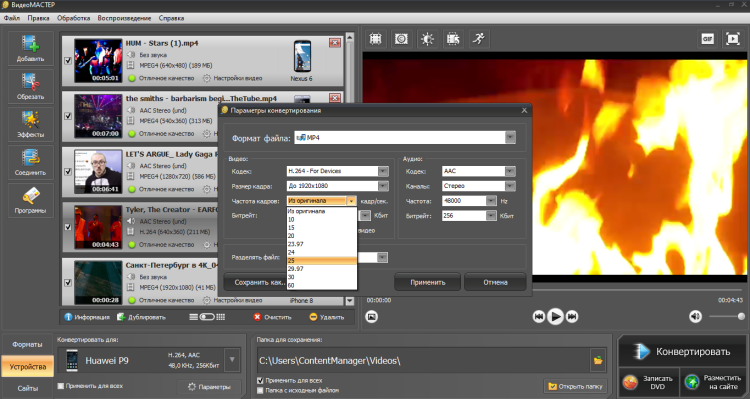
Task: Open the Правка menu
Action: pos(38,18)
